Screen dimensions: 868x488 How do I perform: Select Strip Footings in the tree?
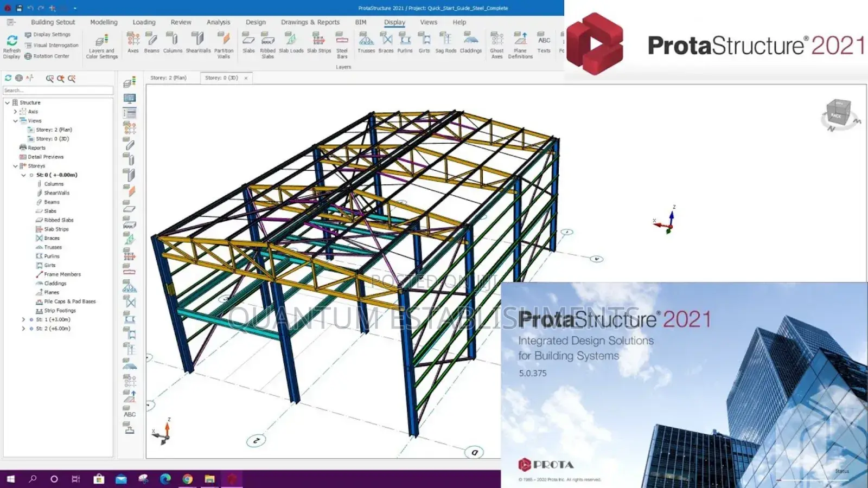(60, 311)
